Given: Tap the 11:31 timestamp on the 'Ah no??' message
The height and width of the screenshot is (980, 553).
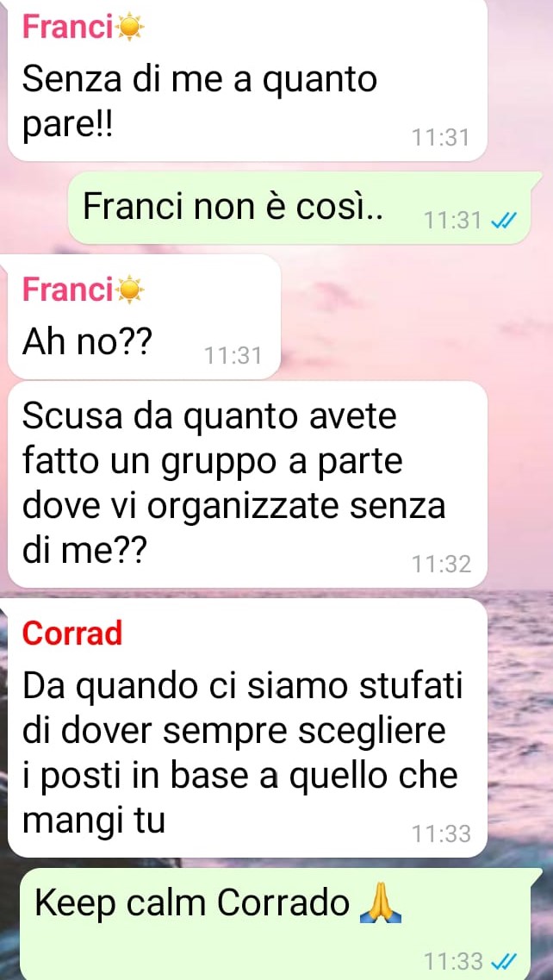Looking at the screenshot, I should 233,356.
